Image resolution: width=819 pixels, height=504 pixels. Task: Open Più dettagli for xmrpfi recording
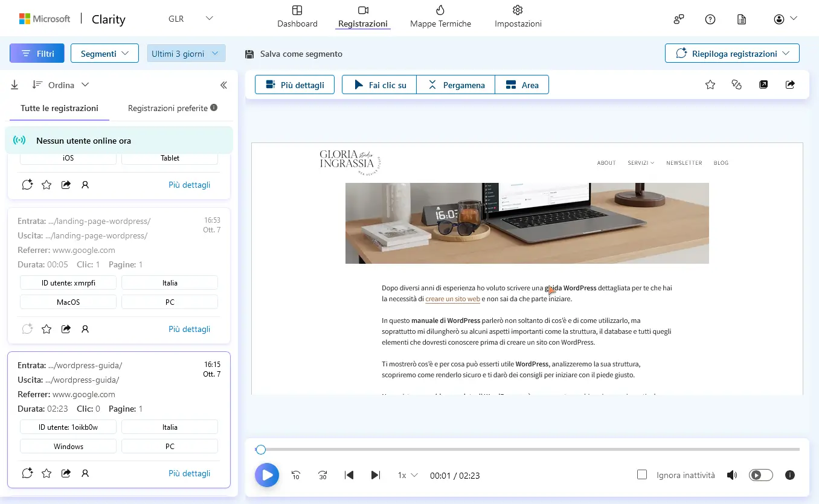point(189,329)
